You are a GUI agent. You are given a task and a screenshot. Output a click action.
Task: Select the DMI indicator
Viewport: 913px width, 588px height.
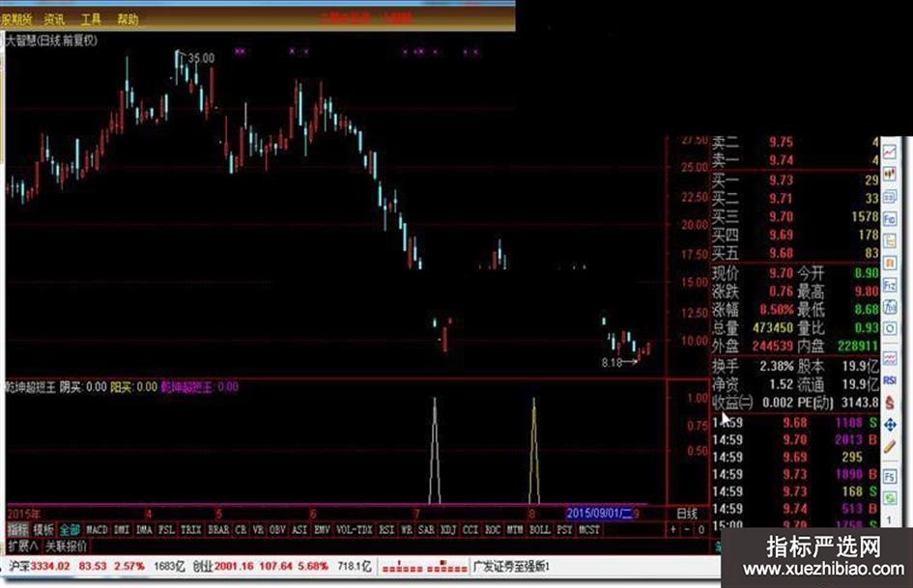(122, 530)
